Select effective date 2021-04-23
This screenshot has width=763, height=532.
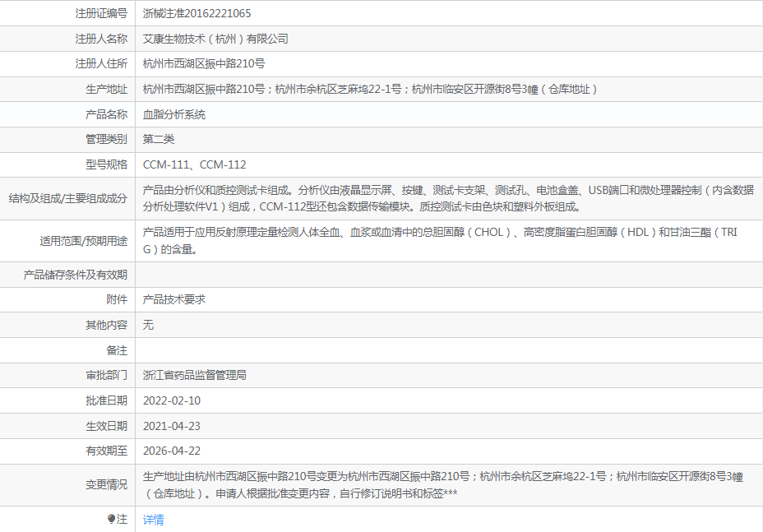(172, 426)
